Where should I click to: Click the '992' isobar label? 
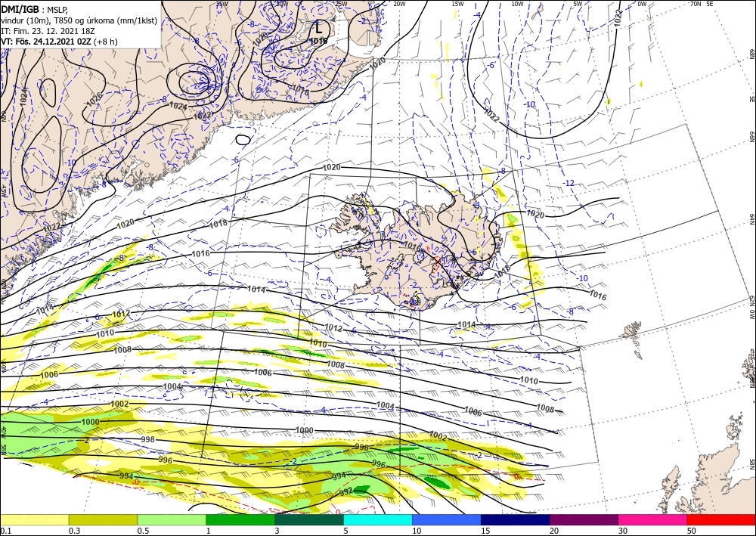click(347, 492)
